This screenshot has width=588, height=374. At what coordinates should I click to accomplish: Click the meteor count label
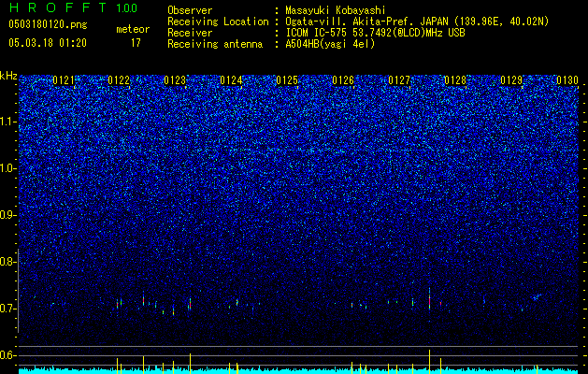(133, 29)
